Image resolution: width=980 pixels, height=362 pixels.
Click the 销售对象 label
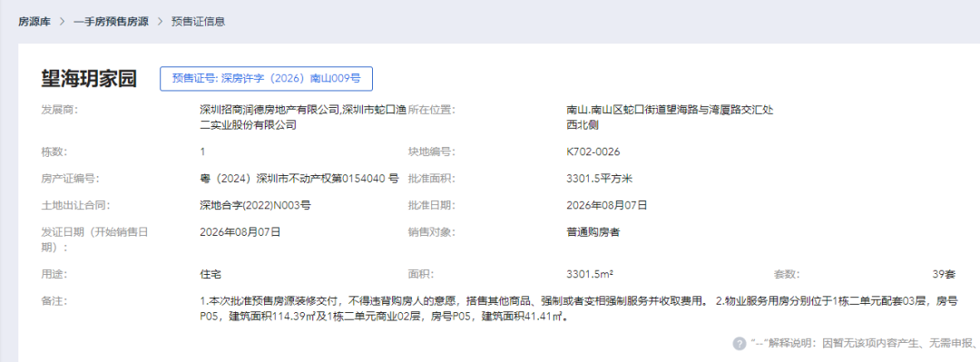(432, 232)
